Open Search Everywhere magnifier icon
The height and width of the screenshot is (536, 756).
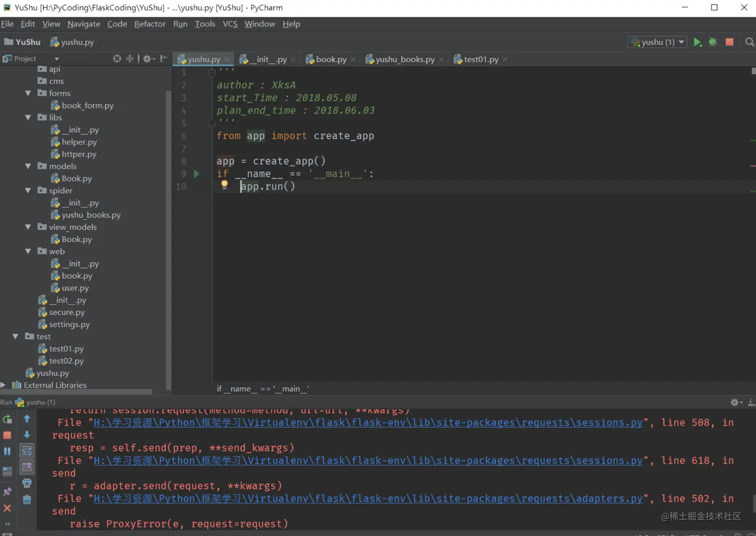749,42
